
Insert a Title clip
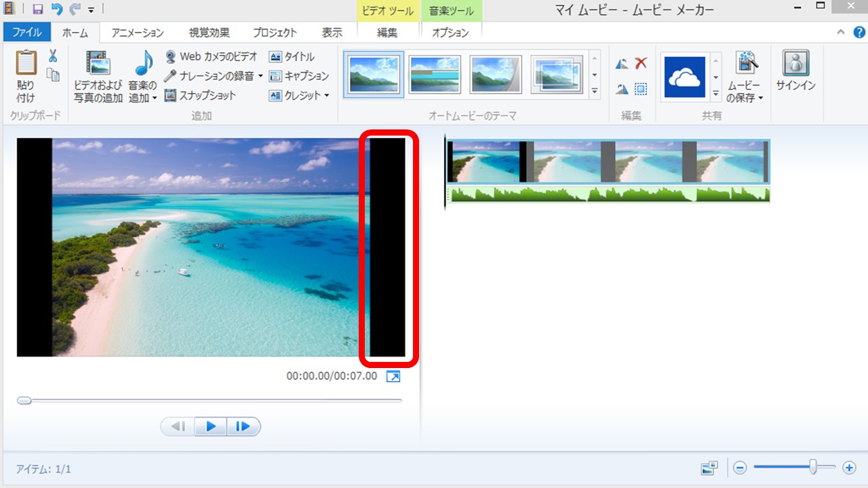click(292, 57)
